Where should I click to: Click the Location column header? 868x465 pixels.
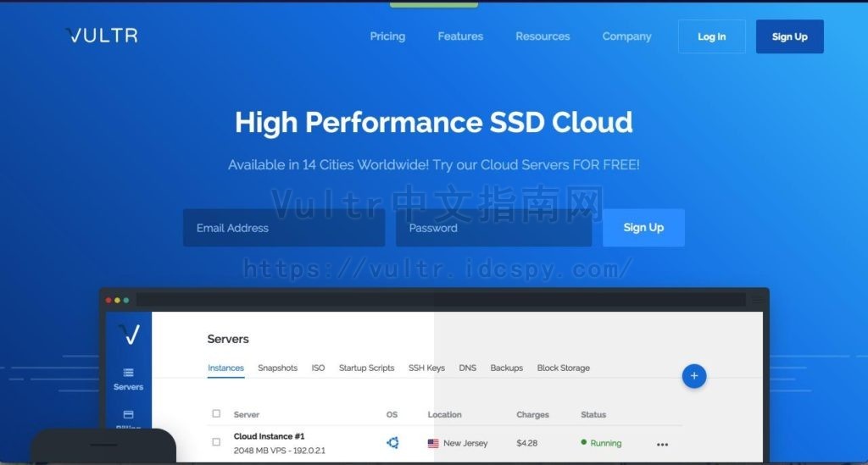444,415
